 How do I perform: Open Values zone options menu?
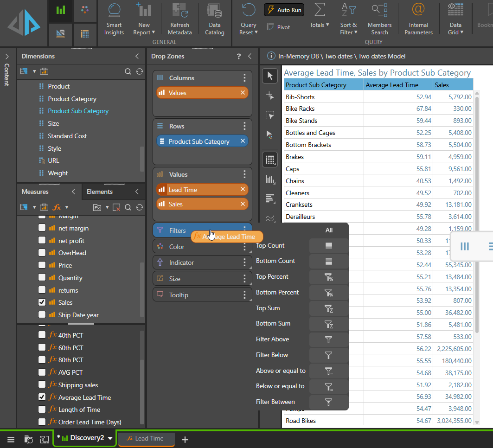click(244, 174)
